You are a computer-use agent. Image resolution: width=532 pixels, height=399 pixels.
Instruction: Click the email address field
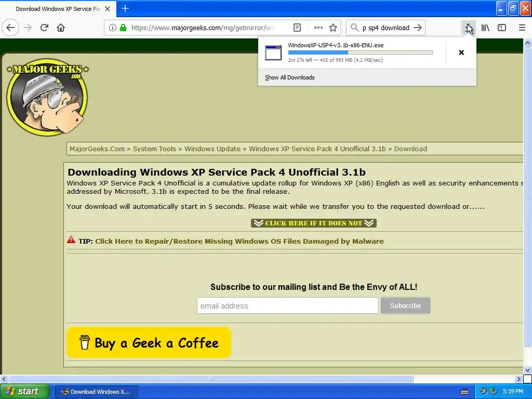click(288, 305)
